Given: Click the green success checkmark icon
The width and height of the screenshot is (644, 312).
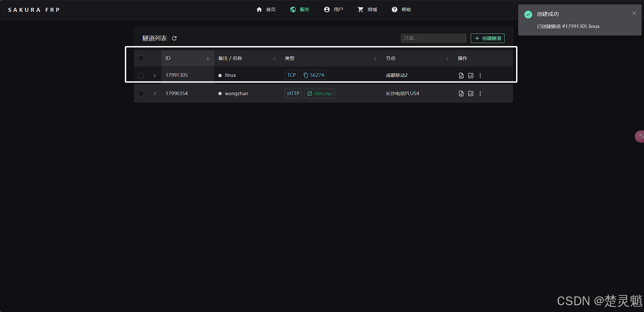Looking at the screenshot, I should coord(528,14).
